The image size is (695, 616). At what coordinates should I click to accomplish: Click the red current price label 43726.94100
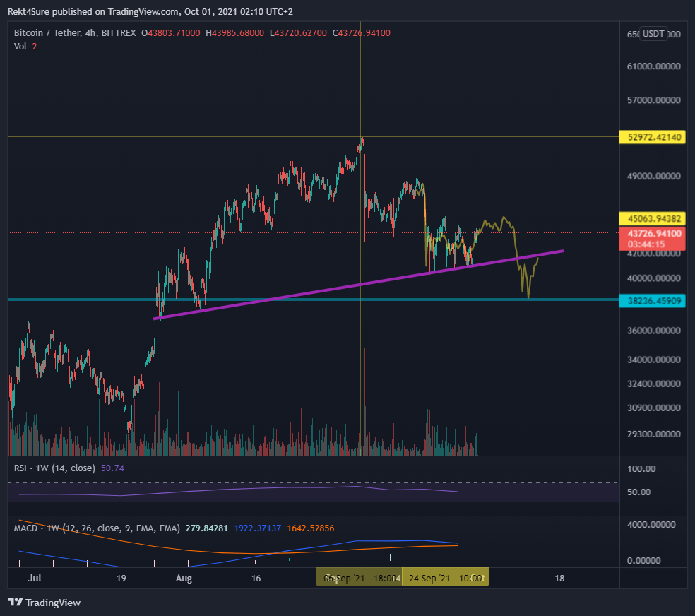point(653,239)
